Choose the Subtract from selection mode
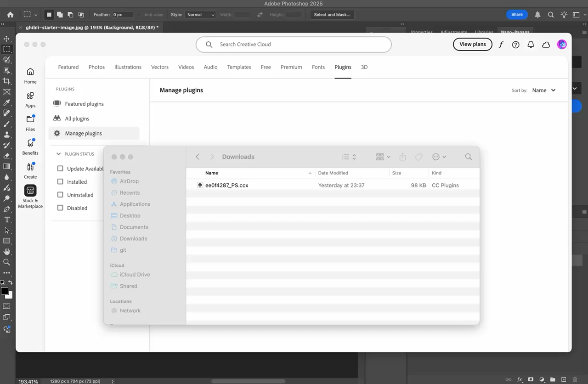Screen dimensions: 588x384 point(70,15)
